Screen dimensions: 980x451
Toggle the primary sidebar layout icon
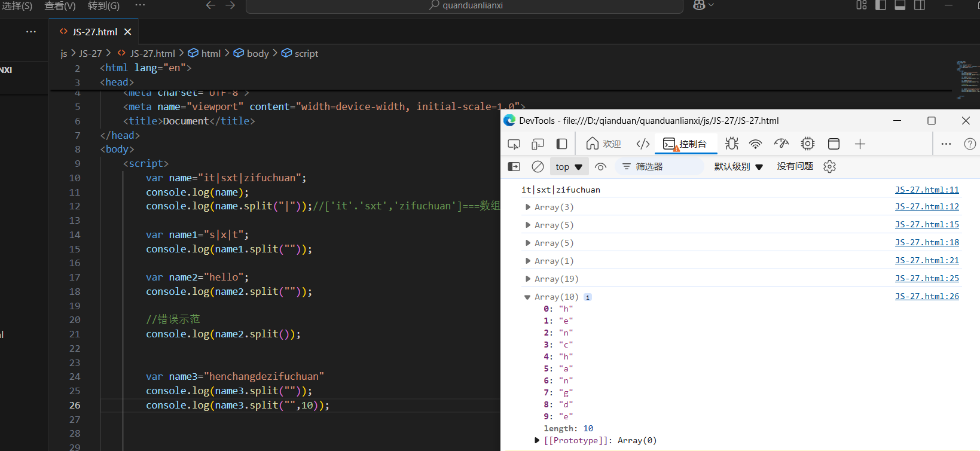tap(880, 5)
